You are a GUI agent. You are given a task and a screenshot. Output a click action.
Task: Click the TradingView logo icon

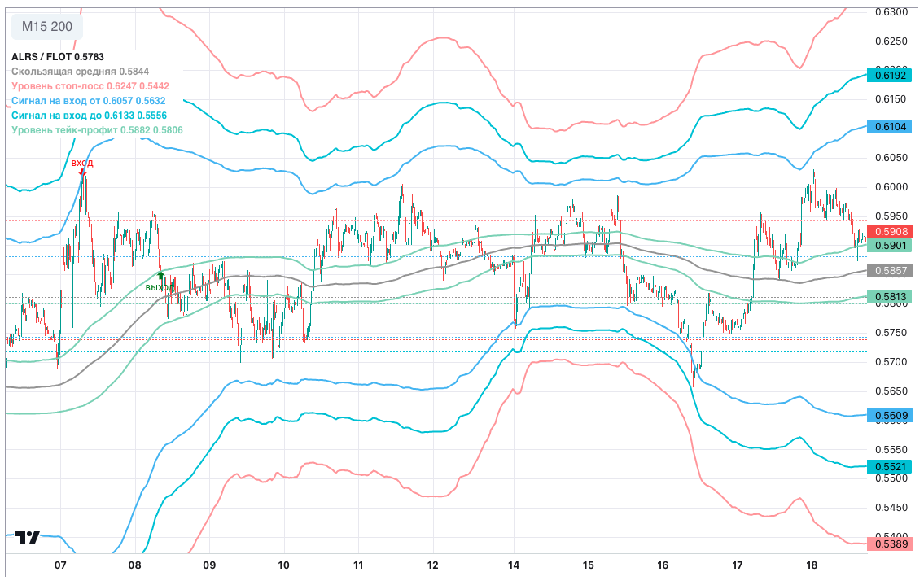(28, 537)
